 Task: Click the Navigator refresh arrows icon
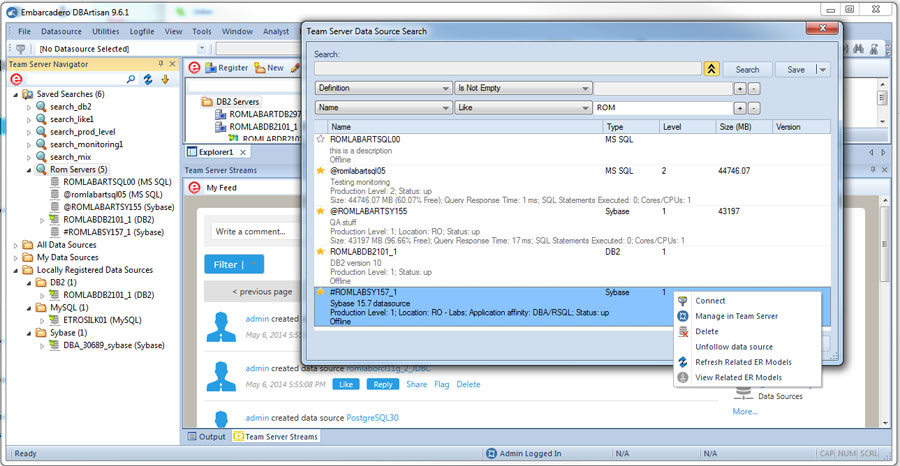pos(148,79)
